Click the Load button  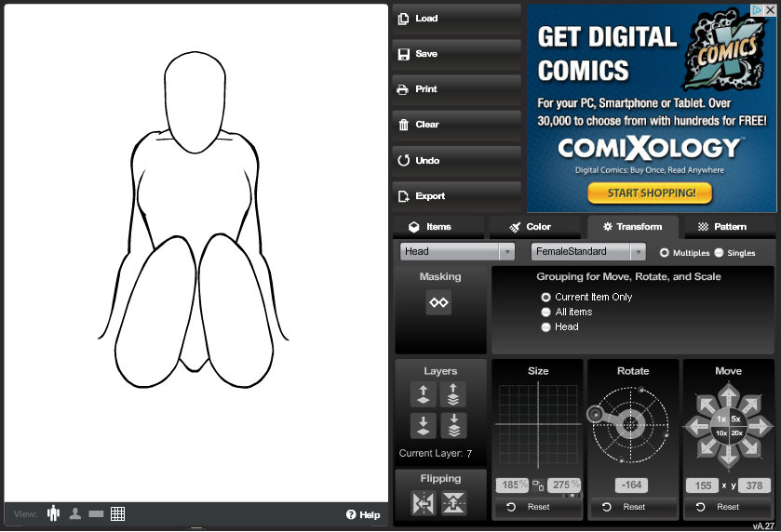click(x=456, y=19)
